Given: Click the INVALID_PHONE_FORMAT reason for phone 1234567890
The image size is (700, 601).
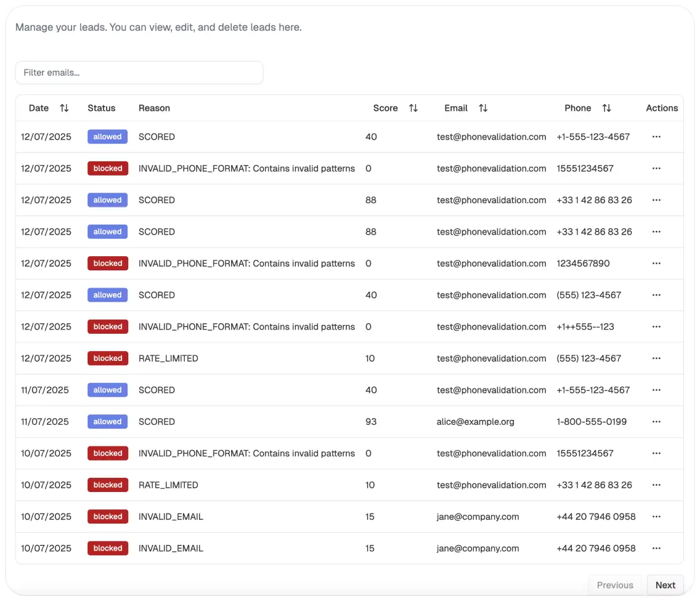Looking at the screenshot, I should click(246, 263).
